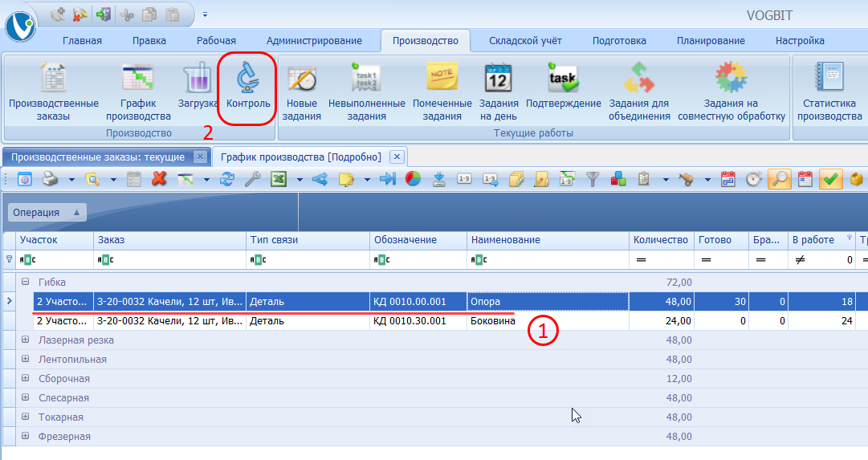Collapse the Гибка group

pos(26,283)
